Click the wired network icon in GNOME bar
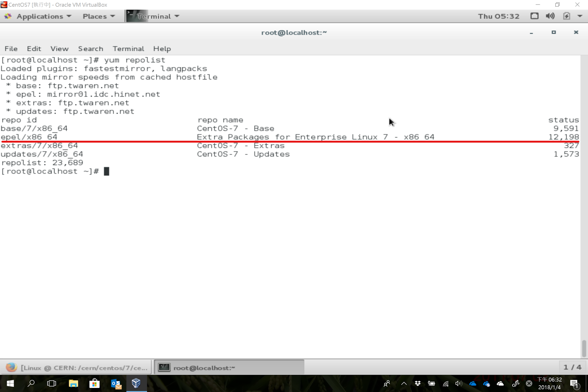Screen dimensions: 588x392 534,16
